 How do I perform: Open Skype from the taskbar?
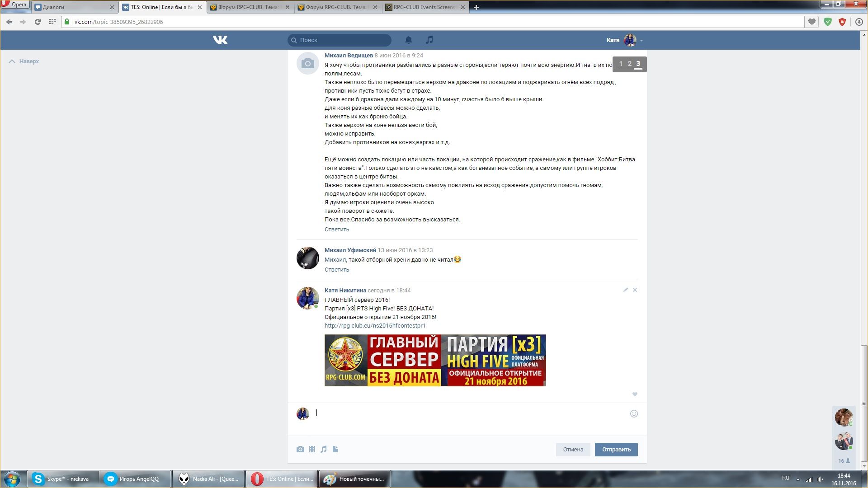click(x=63, y=479)
